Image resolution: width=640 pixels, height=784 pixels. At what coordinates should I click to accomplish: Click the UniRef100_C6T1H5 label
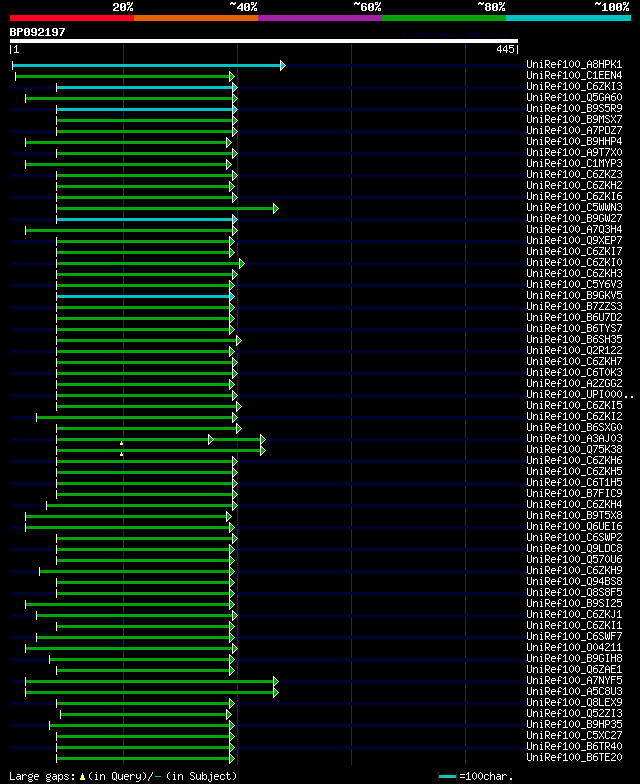click(x=574, y=482)
